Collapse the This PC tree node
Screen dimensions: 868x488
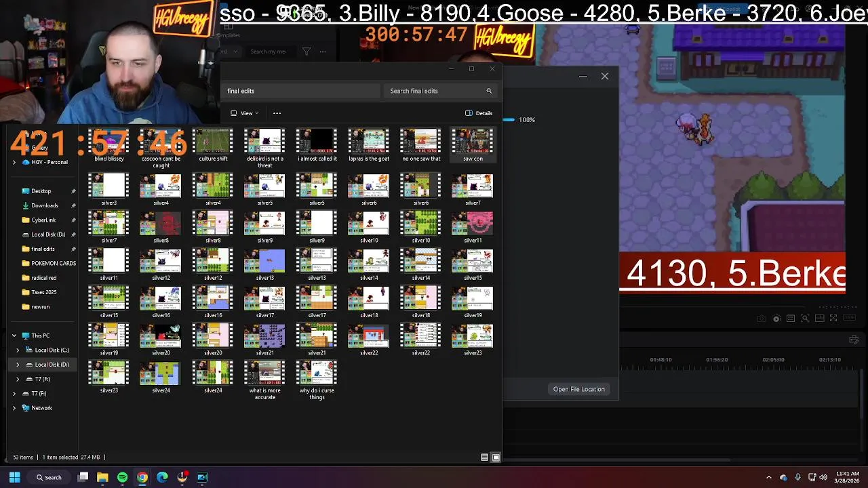click(x=14, y=335)
